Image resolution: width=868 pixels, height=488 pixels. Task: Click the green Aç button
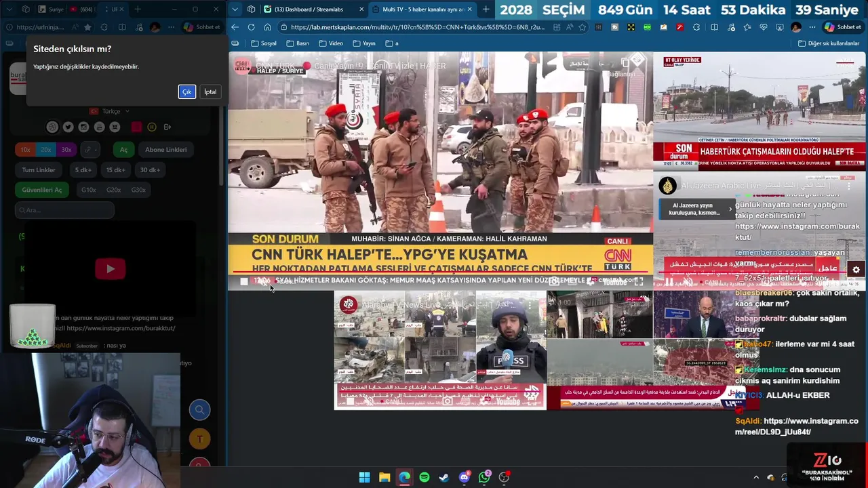[x=123, y=150]
